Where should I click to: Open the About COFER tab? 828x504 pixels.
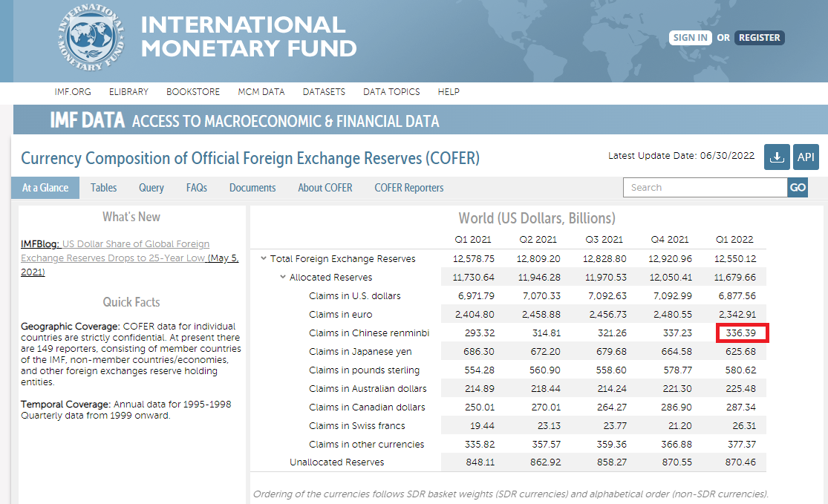[325, 188]
